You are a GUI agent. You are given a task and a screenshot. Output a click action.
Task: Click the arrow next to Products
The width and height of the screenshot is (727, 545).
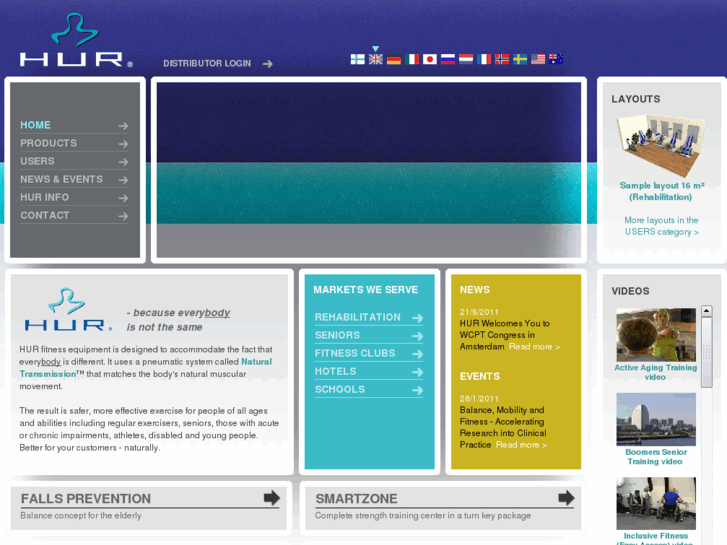(123, 144)
